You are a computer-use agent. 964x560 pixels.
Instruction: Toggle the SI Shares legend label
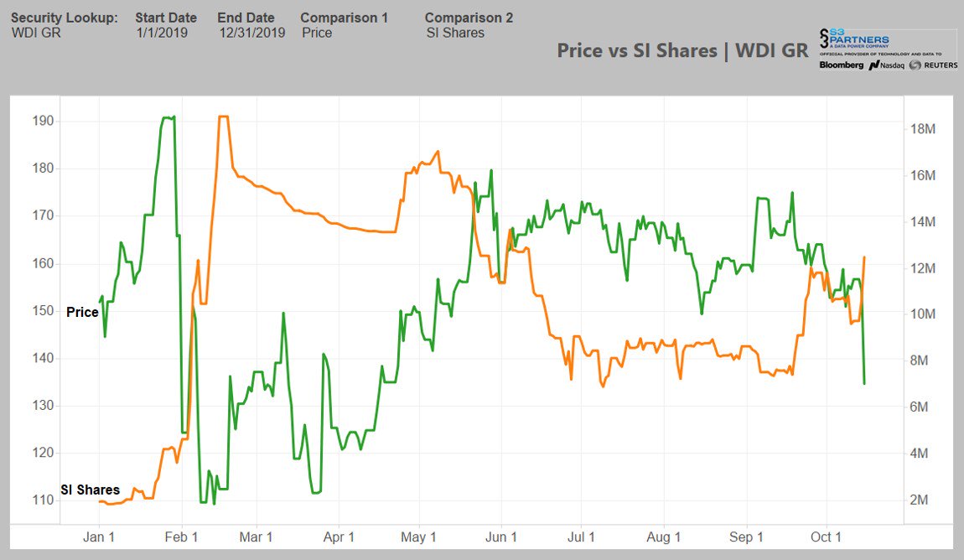[x=89, y=489]
